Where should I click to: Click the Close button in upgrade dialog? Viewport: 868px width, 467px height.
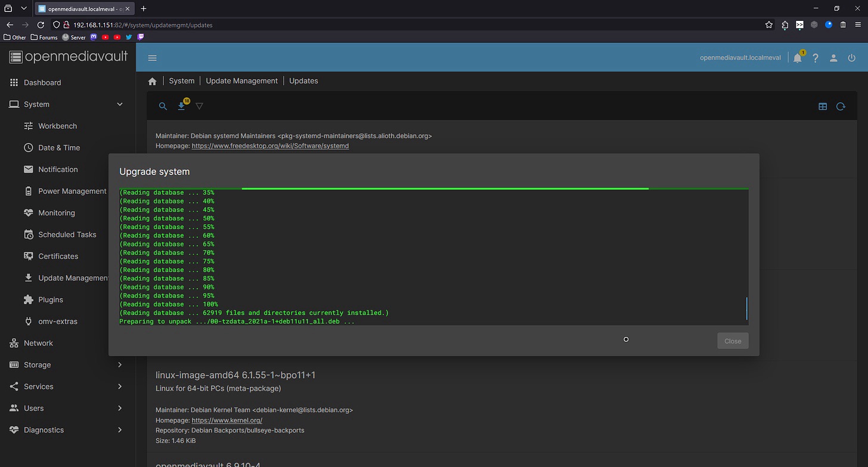[732, 341]
